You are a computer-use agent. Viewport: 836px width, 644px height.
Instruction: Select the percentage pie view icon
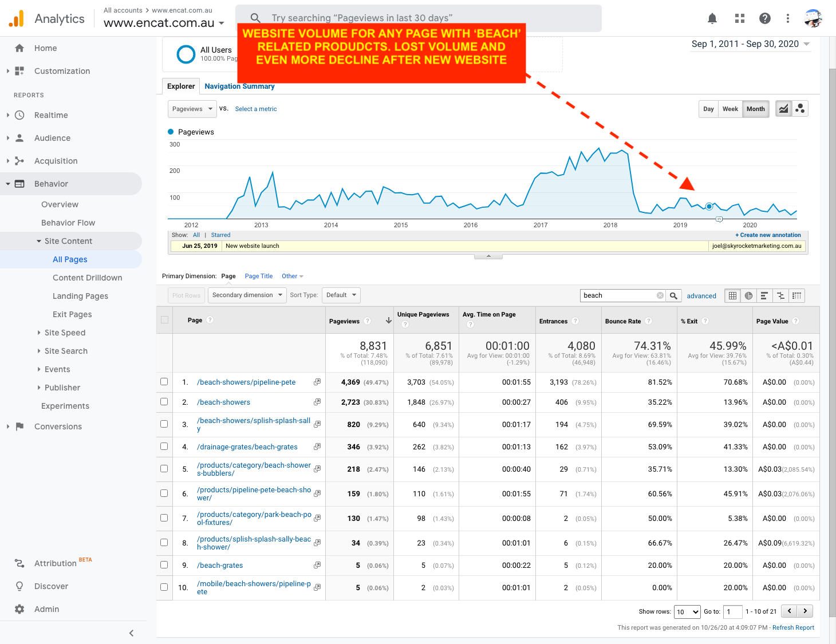(748, 295)
